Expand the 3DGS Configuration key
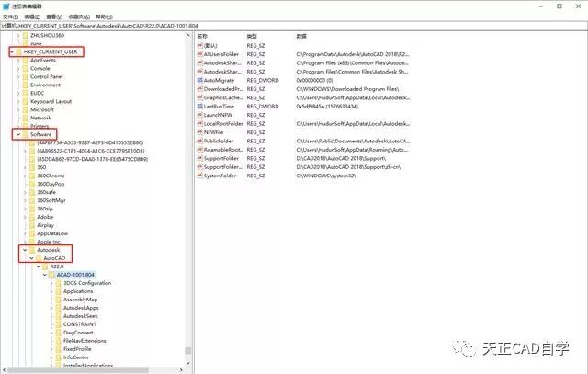 [51, 283]
